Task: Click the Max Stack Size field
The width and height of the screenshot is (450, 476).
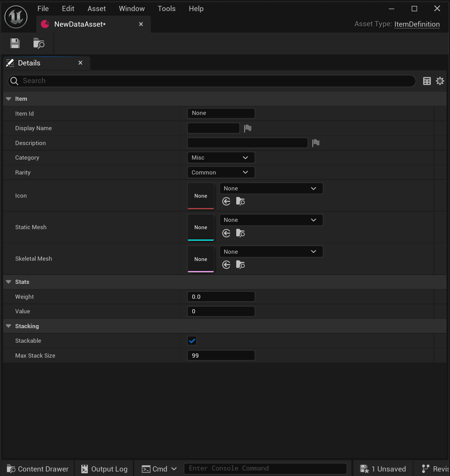Action: (221, 356)
